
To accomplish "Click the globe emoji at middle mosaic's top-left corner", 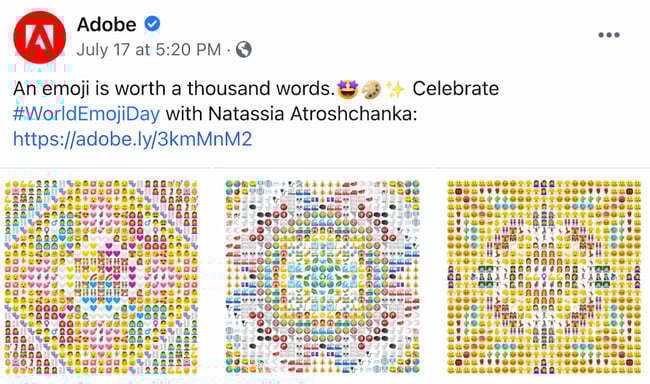I will (230, 184).
